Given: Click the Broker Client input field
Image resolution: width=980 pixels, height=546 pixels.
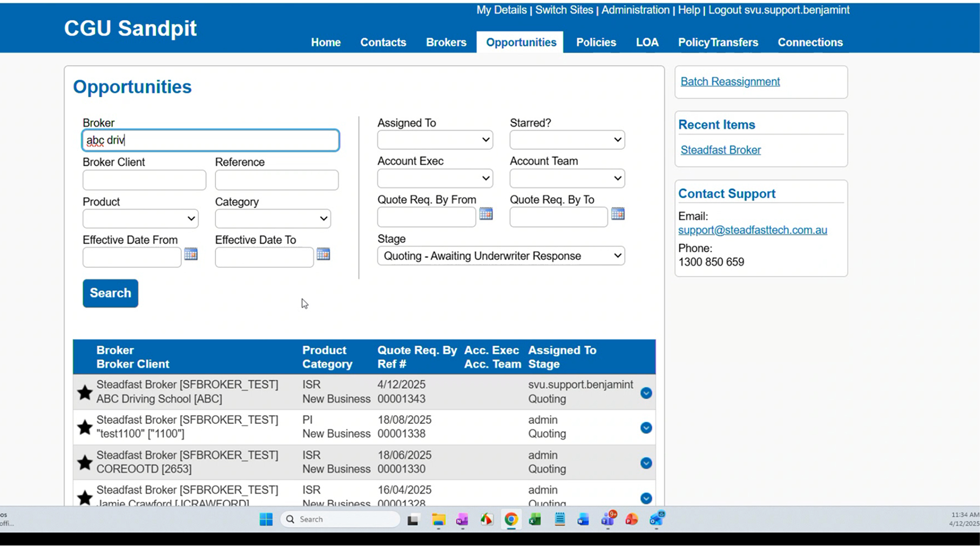Looking at the screenshot, I should click(144, 180).
